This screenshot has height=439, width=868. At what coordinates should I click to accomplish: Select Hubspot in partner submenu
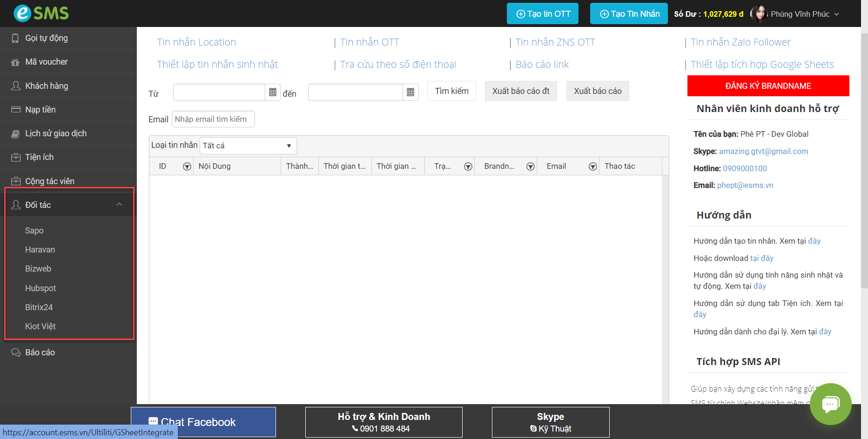coord(40,288)
